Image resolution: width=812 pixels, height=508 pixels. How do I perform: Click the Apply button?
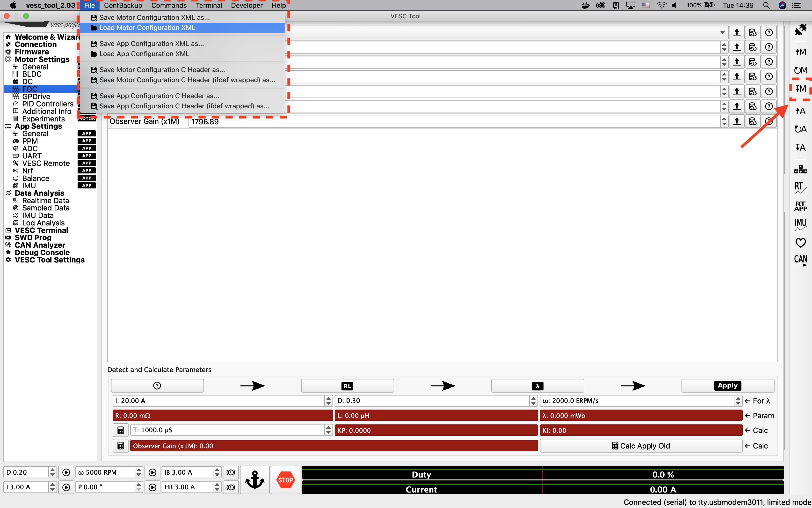pyautogui.click(x=728, y=386)
